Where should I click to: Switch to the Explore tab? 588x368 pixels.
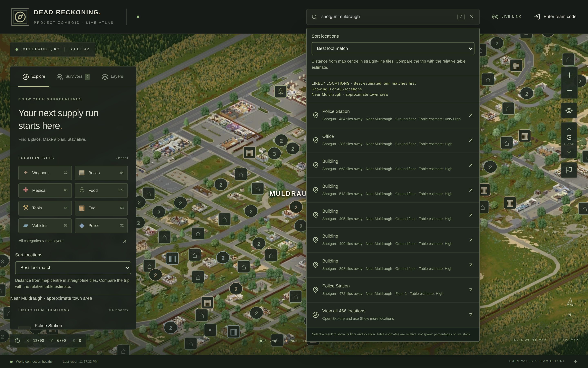(34, 76)
